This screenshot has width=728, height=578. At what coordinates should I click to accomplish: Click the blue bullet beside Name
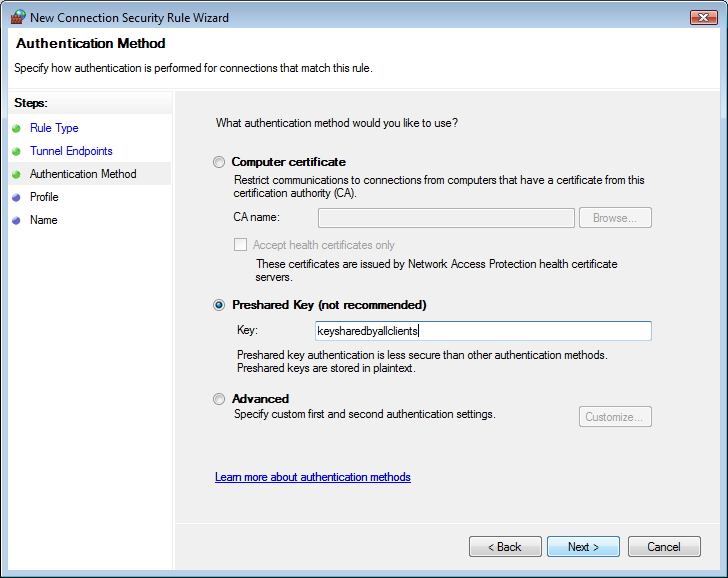[x=16, y=221]
